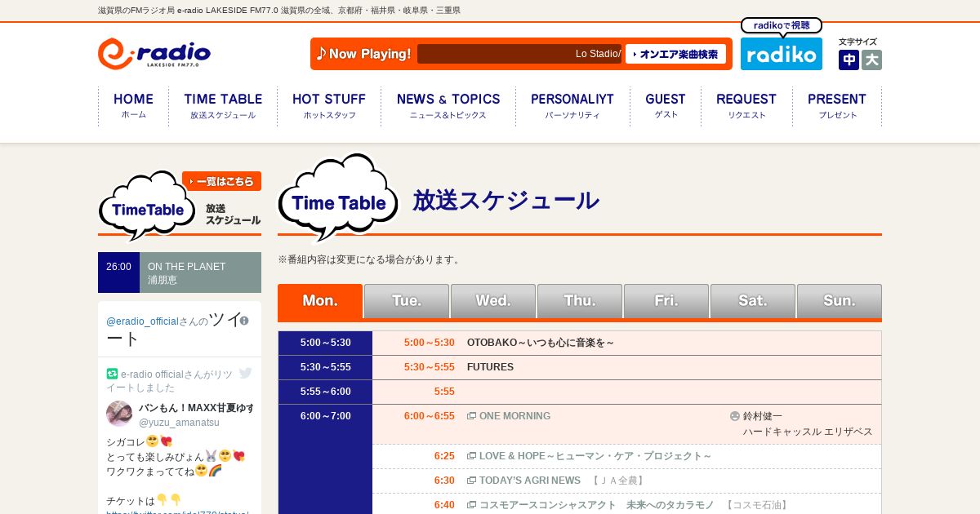Open the GUEST menu item
Viewport: 980px width, 514px height.
point(666,106)
